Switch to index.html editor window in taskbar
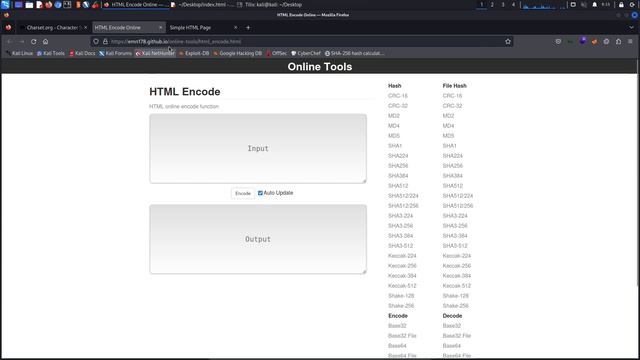640x360 pixels. point(202,5)
